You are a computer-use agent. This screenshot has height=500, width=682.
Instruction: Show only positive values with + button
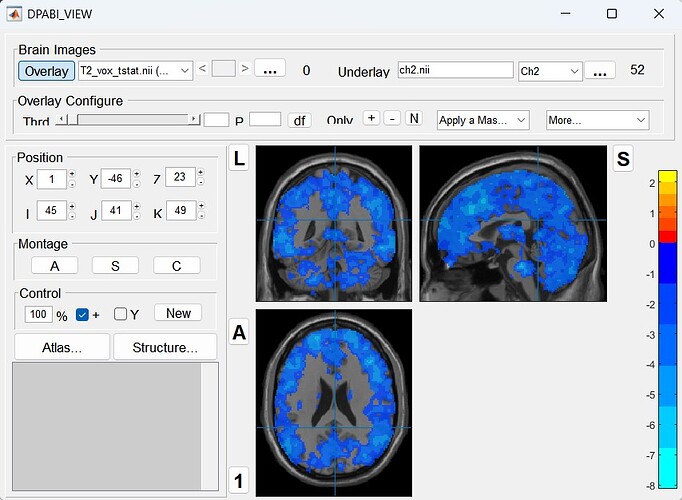(x=371, y=118)
